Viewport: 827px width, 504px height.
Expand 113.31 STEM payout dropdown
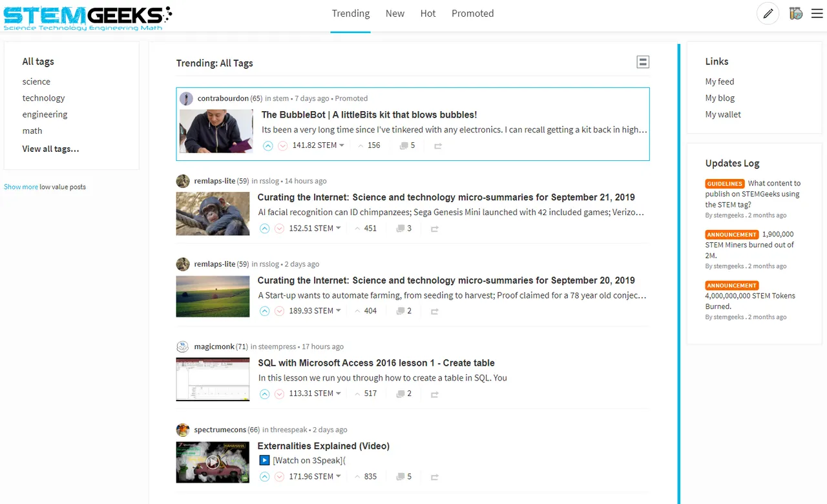[315, 394]
